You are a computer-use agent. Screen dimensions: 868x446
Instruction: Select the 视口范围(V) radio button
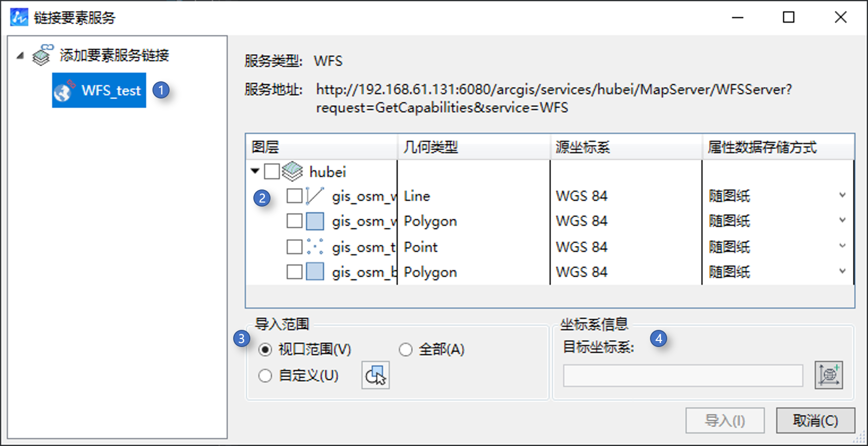[x=265, y=350]
